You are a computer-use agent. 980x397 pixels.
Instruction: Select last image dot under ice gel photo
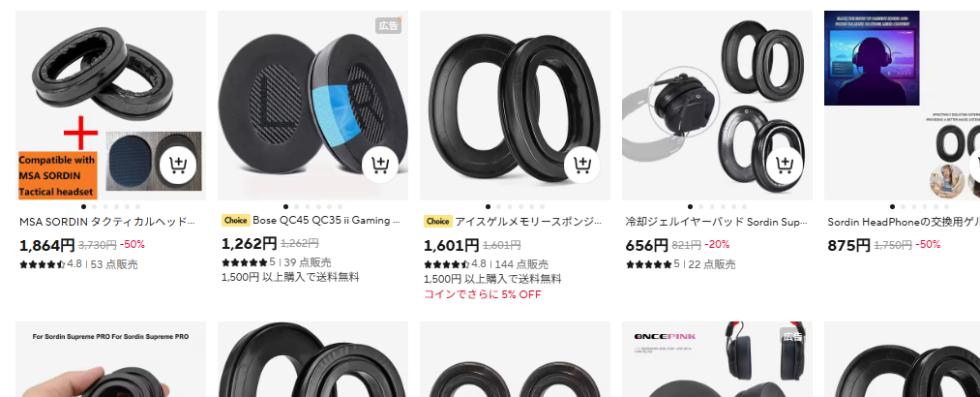coord(542,206)
